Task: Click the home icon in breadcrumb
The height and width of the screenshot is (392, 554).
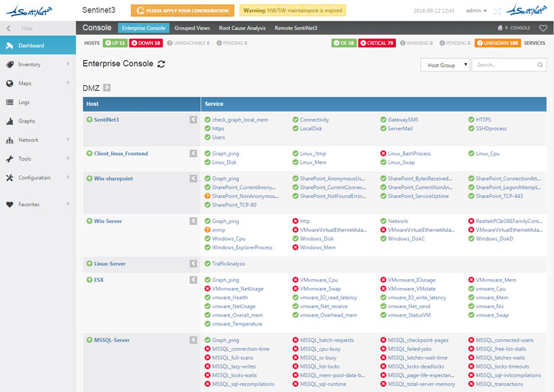Action: [500, 28]
